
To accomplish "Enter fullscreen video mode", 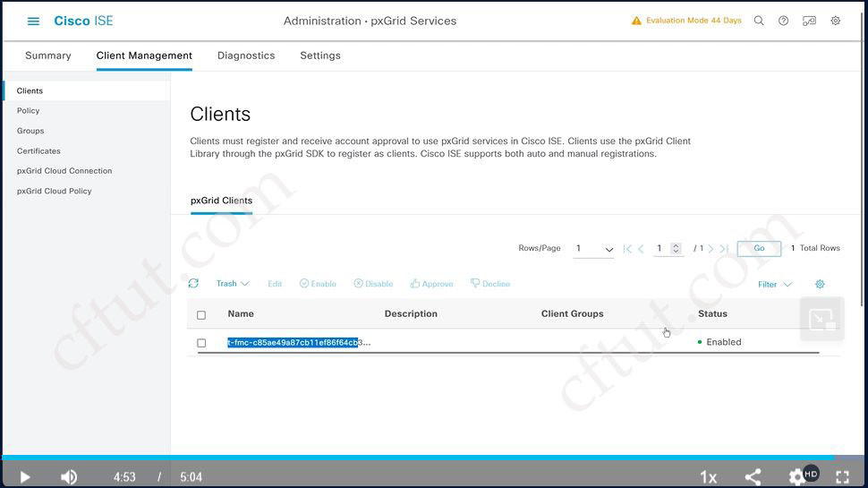I will click(x=842, y=477).
